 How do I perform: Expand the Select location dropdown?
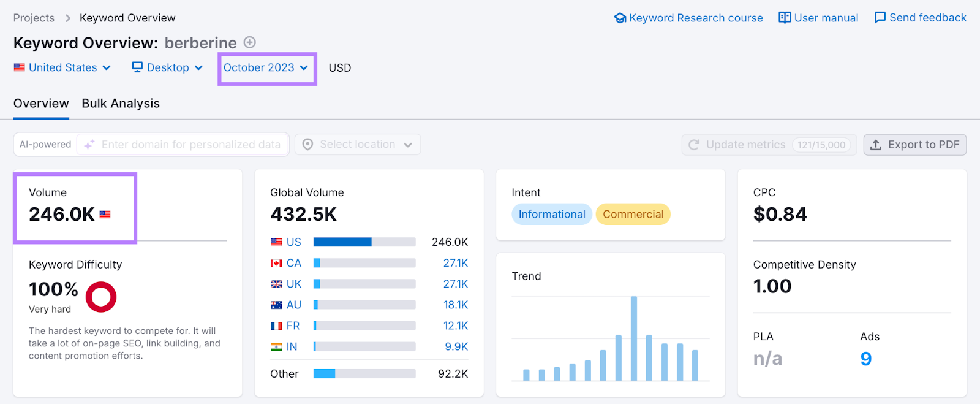(x=358, y=145)
